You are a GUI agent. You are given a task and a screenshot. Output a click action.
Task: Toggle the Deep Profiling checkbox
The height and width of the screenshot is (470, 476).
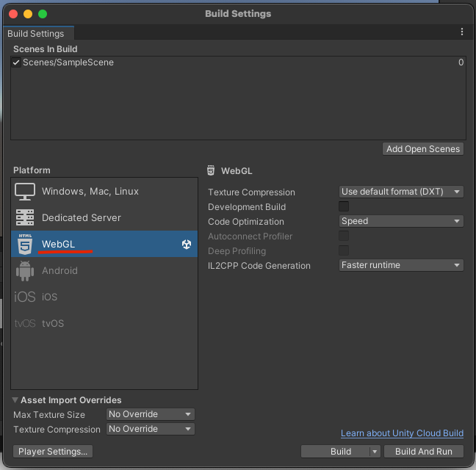344,250
